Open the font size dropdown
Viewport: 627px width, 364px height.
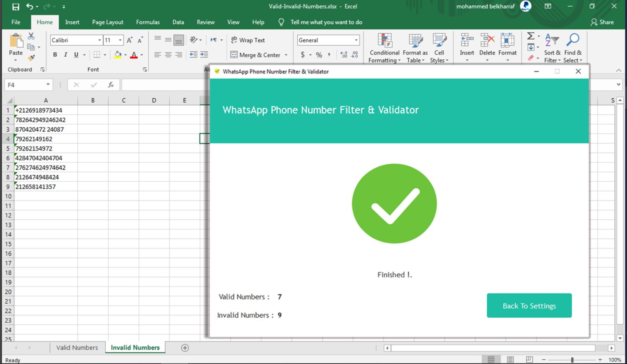click(x=120, y=40)
